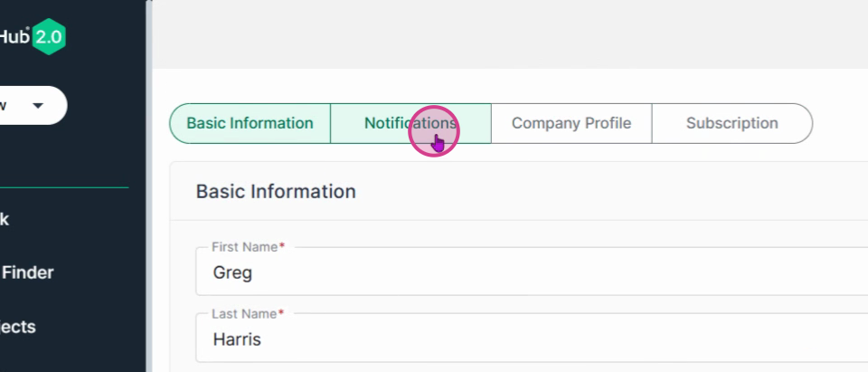868x372 pixels.
Task: Place cursor after the name Greg
Action: point(253,272)
